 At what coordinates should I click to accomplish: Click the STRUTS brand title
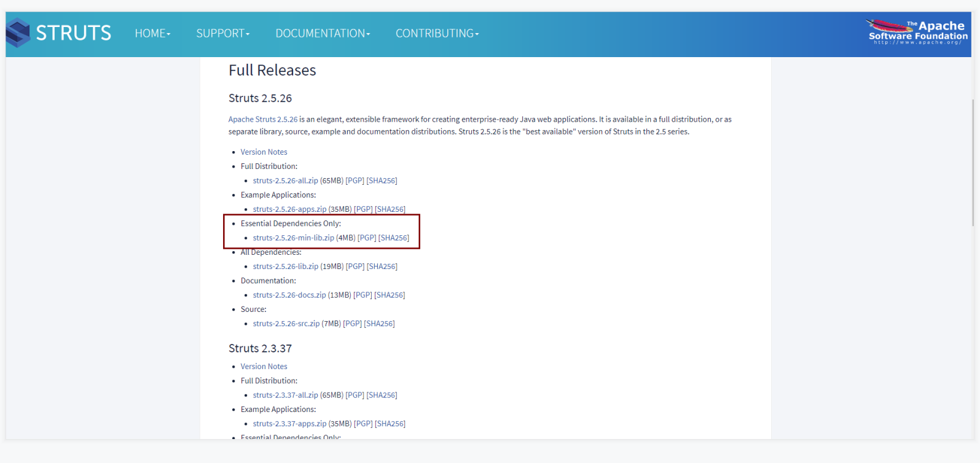click(x=74, y=33)
